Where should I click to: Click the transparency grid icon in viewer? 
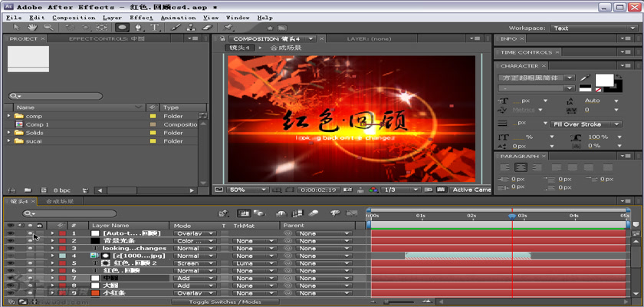[x=441, y=190]
